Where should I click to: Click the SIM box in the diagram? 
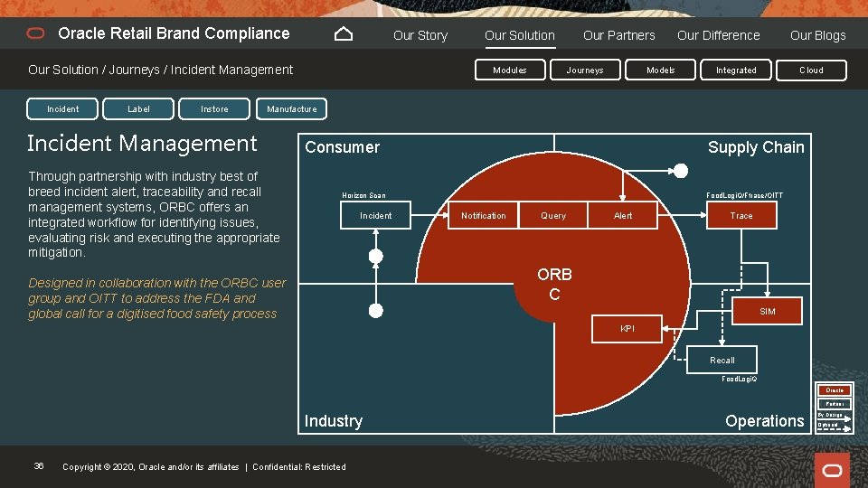pyautogui.click(x=768, y=311)
